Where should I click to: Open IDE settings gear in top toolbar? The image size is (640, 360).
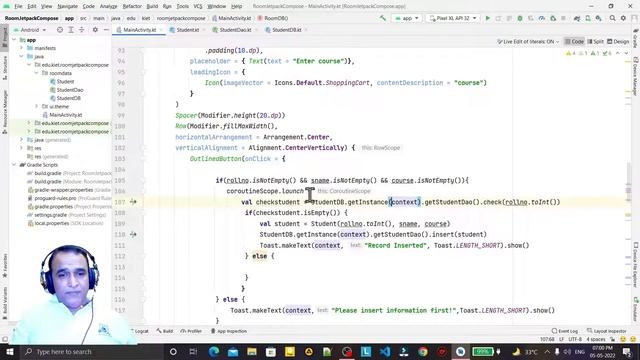pyautogui.click(x=623, y=18)
